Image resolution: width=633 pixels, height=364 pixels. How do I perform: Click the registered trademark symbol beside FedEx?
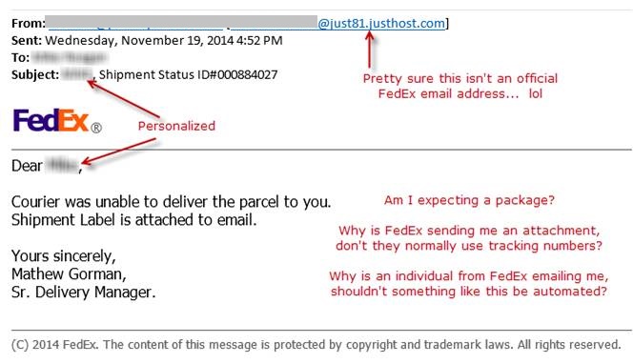96,128
